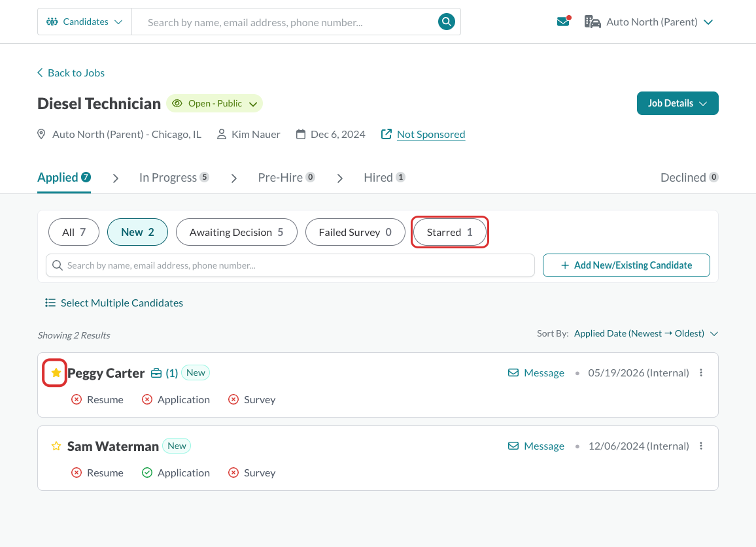The height and width of the screenshot is (547, 756).
Task: Click the New badge on Peggy Carter
Action: [x=196, y=373]
